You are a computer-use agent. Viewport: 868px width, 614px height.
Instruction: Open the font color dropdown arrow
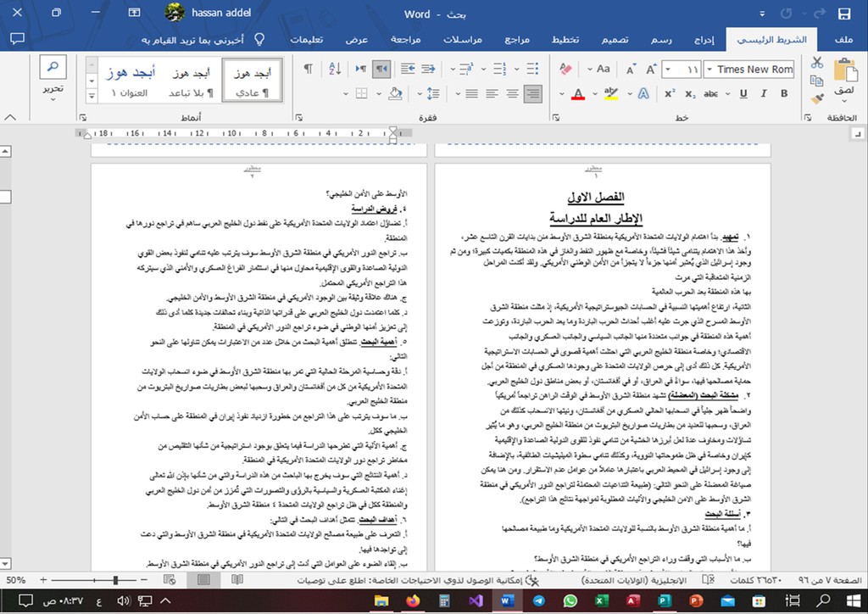click(x=562, y=93)
